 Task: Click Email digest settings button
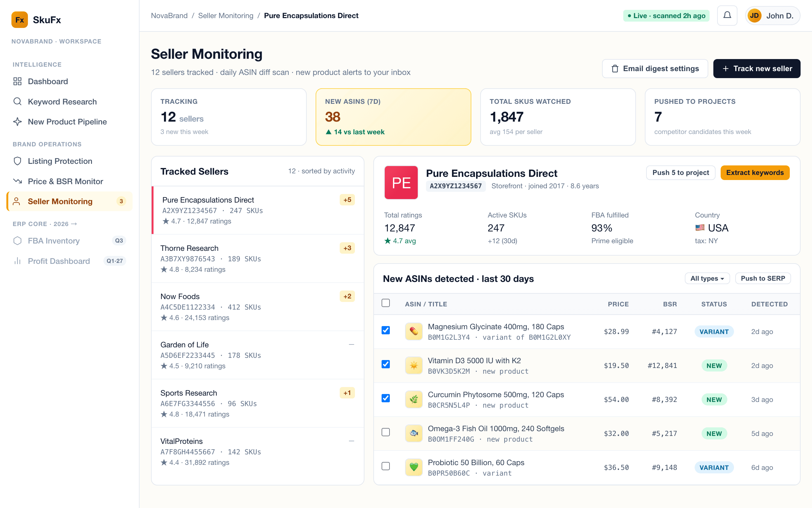pyautogui.click(x=655, y=69)
